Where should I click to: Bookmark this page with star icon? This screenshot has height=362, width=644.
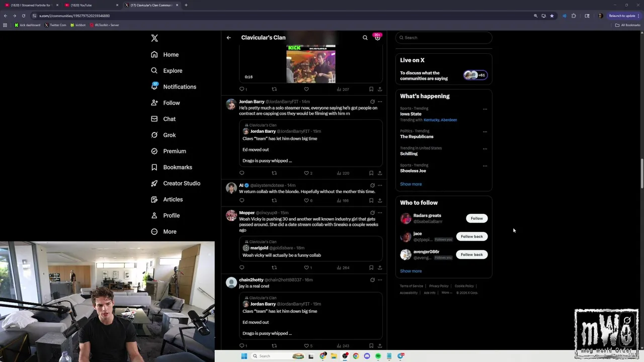point(552,16)
